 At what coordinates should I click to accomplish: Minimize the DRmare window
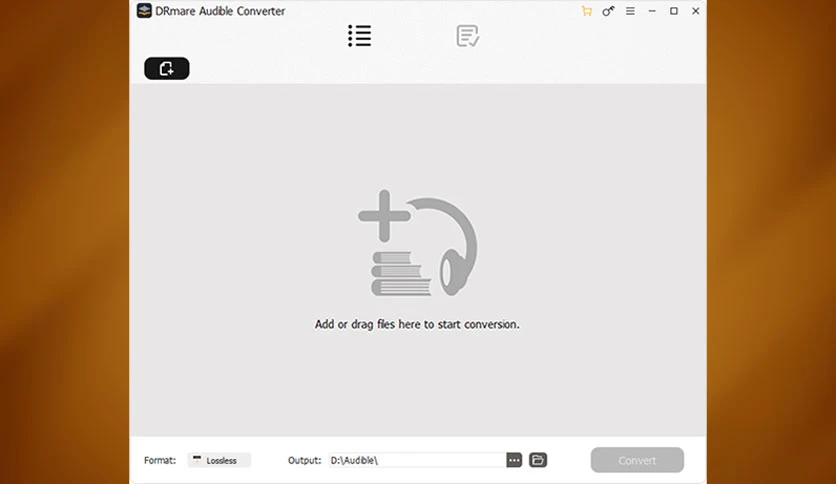tap(652, 11)
